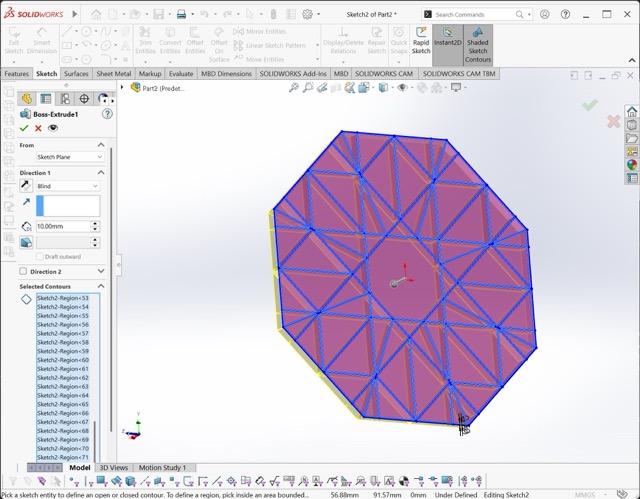Click the Rapid Sketch tool
The width and height of the screenshot is (640, 499).
420,41
